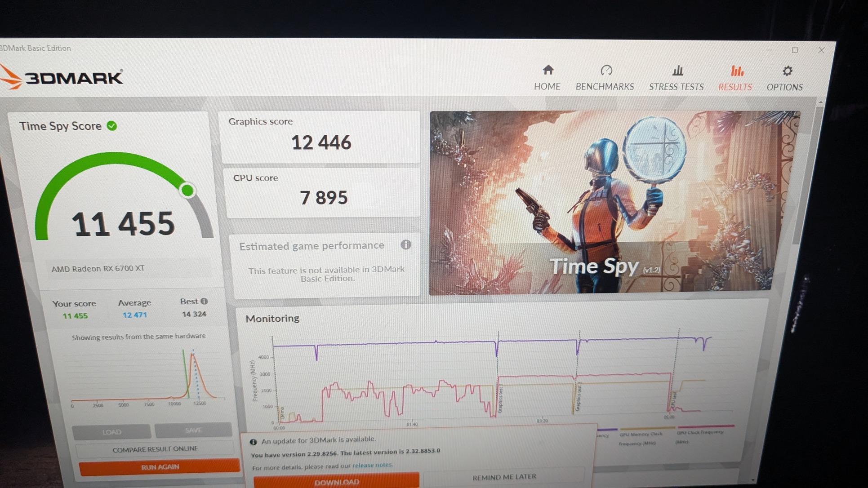Click the Load result button
The image size is (868, 488).
[111, 432]
